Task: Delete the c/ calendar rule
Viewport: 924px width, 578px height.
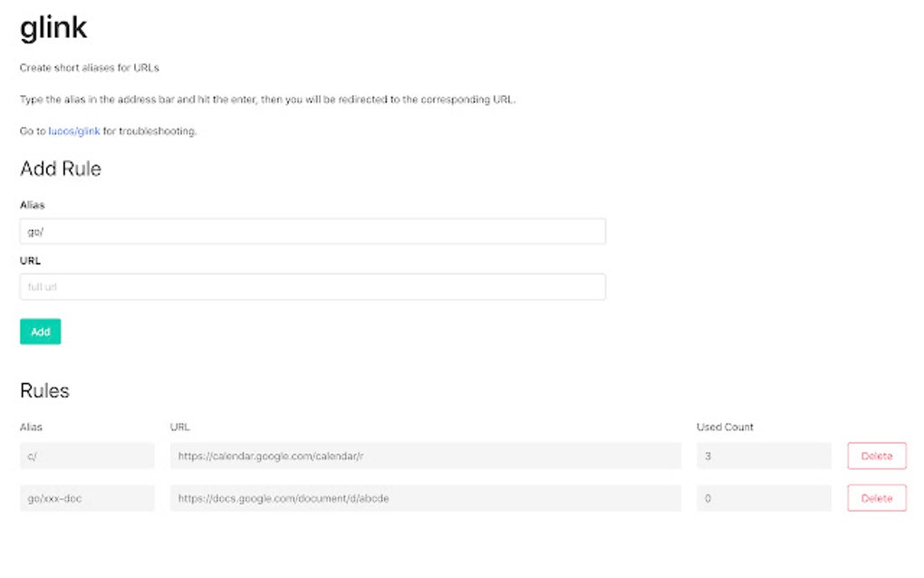Action: point(876,456)
